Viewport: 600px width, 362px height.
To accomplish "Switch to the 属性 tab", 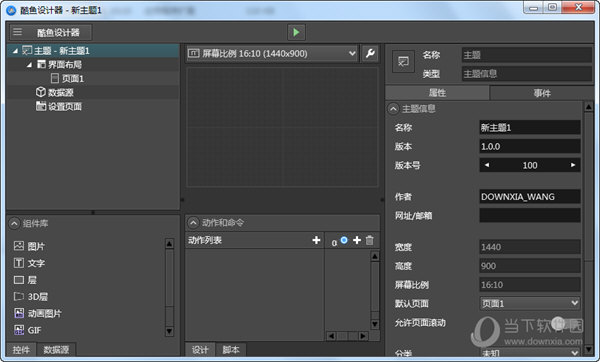I will (437, 93).
